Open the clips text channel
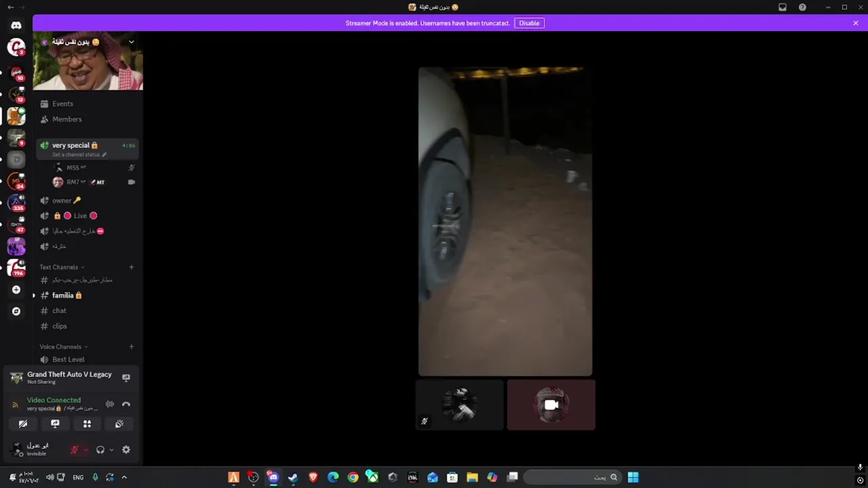Screen dimensions: 868x488 pyautogui.click(x=87, y=326)
